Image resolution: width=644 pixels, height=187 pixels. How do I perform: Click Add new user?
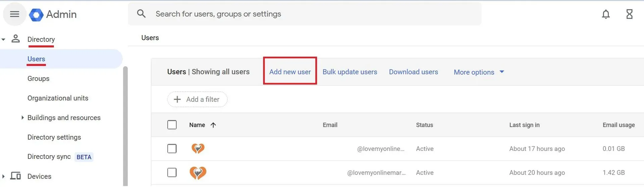[x=290, y=72]
